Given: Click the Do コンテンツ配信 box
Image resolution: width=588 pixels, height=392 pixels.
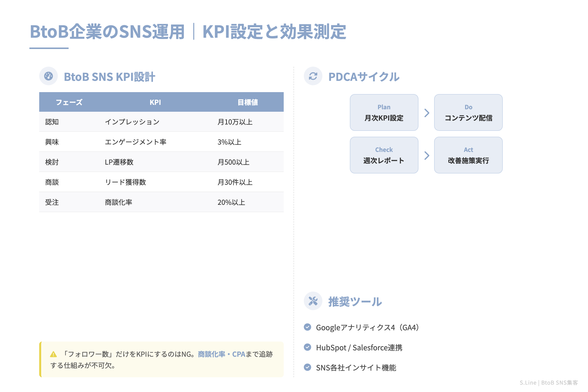Looking at the screenshot, I should (468, 112).
